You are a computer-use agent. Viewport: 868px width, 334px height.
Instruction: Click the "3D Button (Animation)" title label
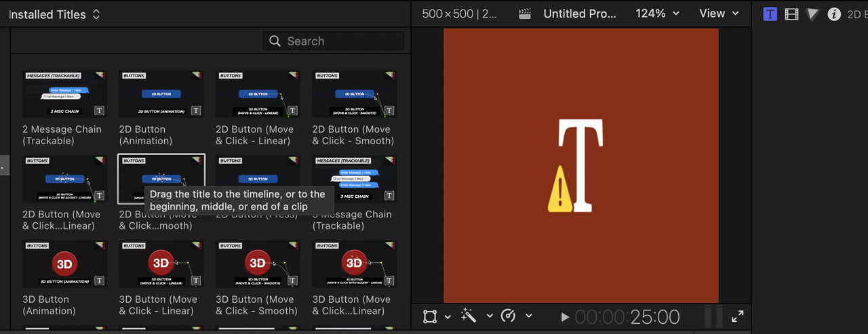49,305
